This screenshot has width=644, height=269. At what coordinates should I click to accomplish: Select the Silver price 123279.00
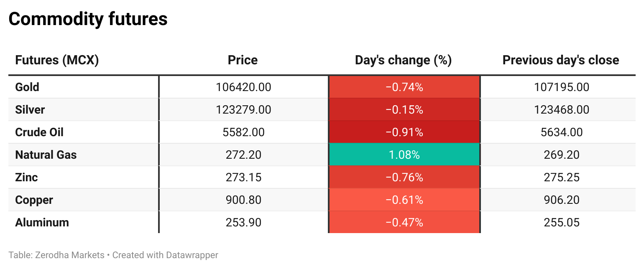243,110
